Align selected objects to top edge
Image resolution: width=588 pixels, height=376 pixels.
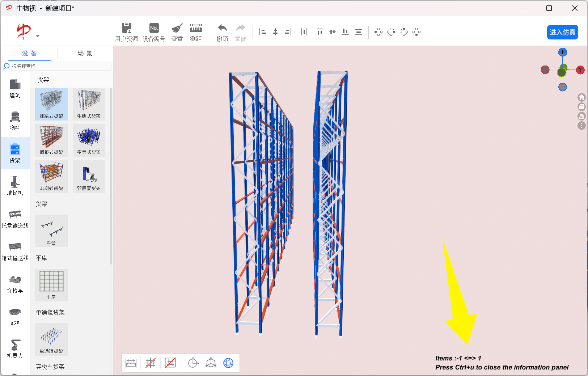click(x=320, y=32)
